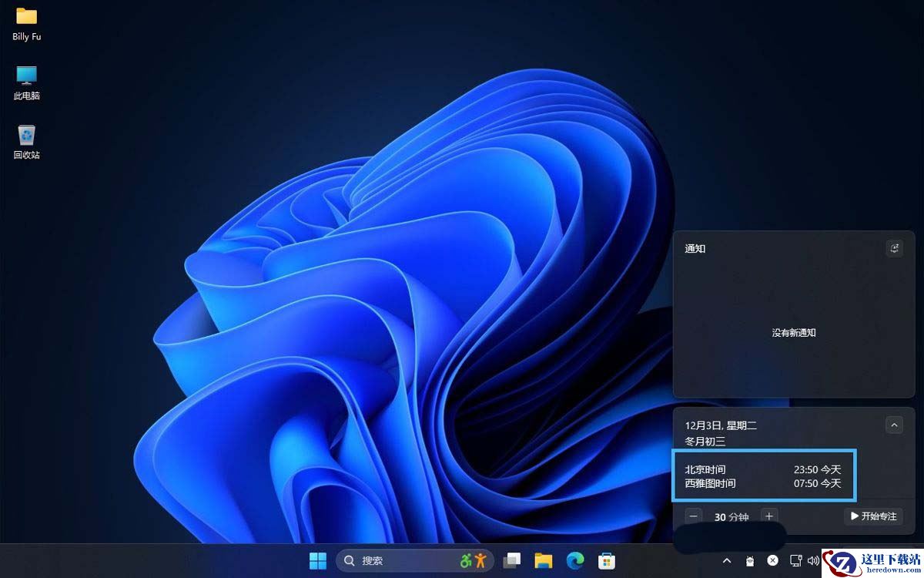The height and width of the screenshot is (578, 924).
Task: Expand hidden system tray icons
Action: point(726,560)
